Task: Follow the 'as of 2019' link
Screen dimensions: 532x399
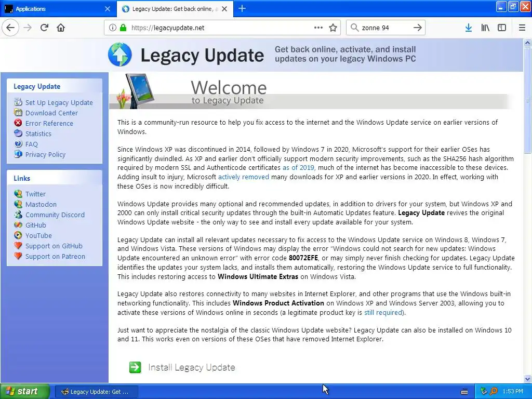Action: (x=298, y=168)
